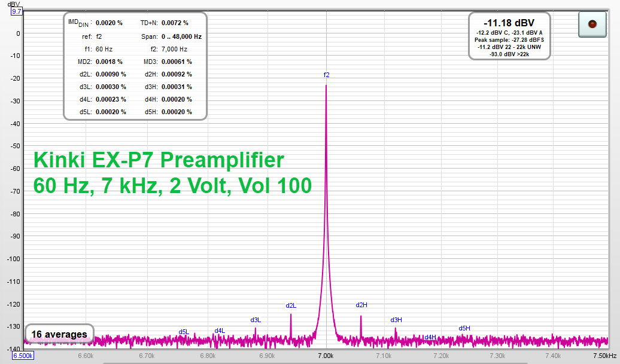Click the 9.7 upper dBV limit box
The image size is (620, 364).
pyautogui.click(x=17, y=11)
